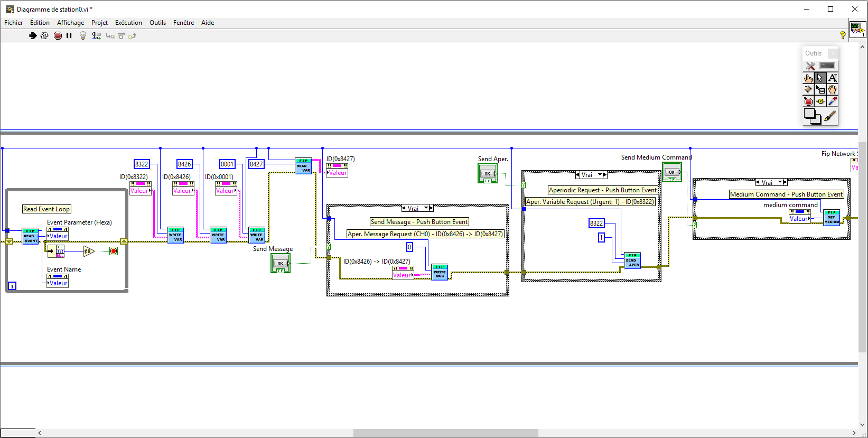Screen dimensions: 868x438
Task: Open Medium Command case selector dropdown
Action: tap(780, 182)
